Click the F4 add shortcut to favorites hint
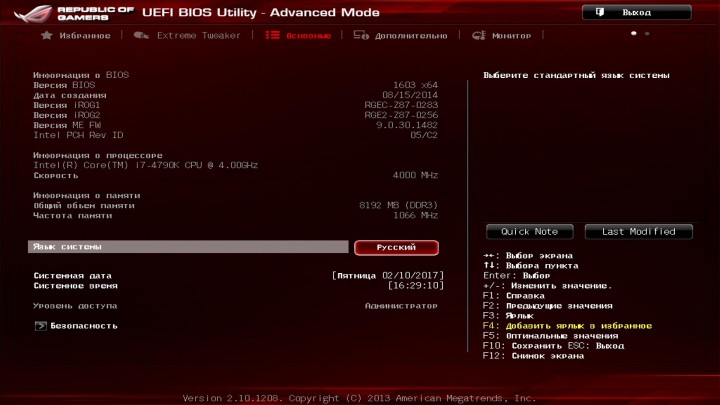The height and width of the screenshot is (405, 720). click(x=568, y=326)
